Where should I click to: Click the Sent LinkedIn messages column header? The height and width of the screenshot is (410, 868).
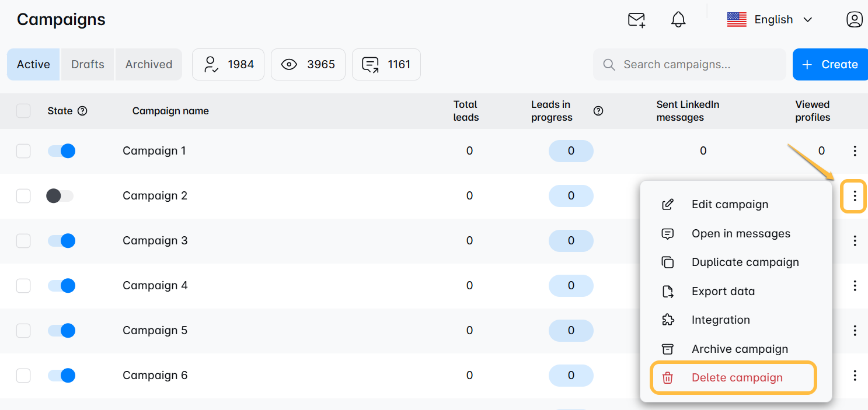(x=688, y=111)
